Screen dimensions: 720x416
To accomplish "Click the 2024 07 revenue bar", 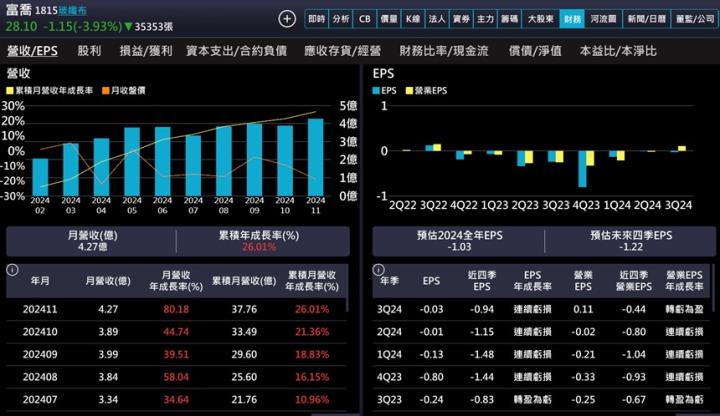I will point(193,165).
